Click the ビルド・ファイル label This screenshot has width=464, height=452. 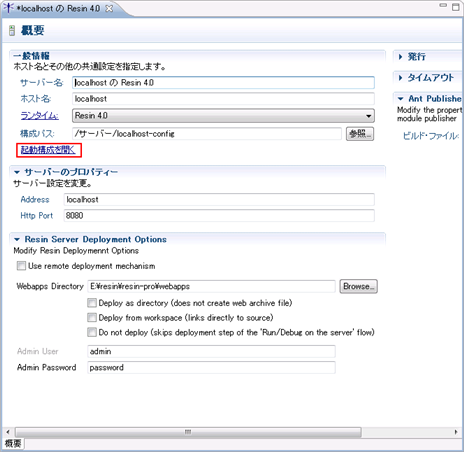(431, 136)
